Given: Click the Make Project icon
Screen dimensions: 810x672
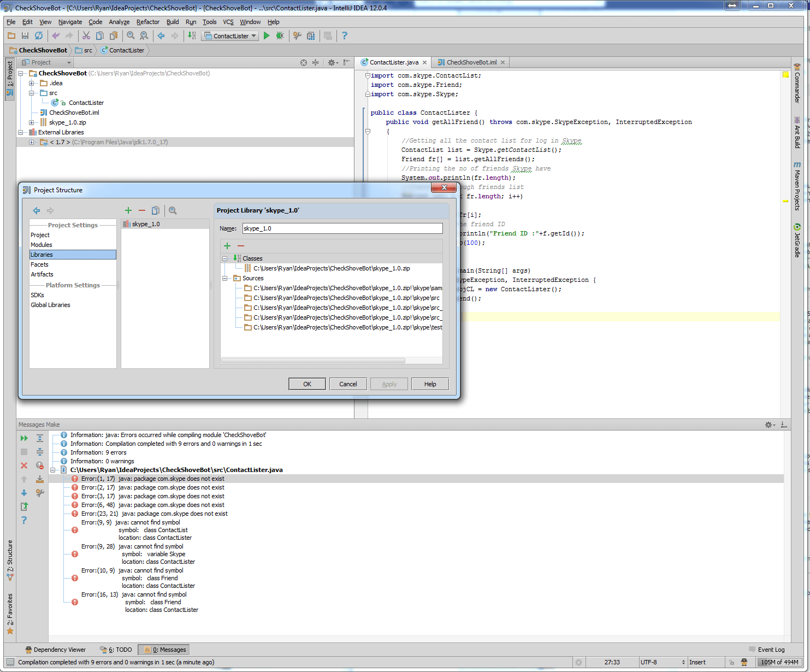Looking at the screenshot, I should pyautogui.click(x=192, y=36).
